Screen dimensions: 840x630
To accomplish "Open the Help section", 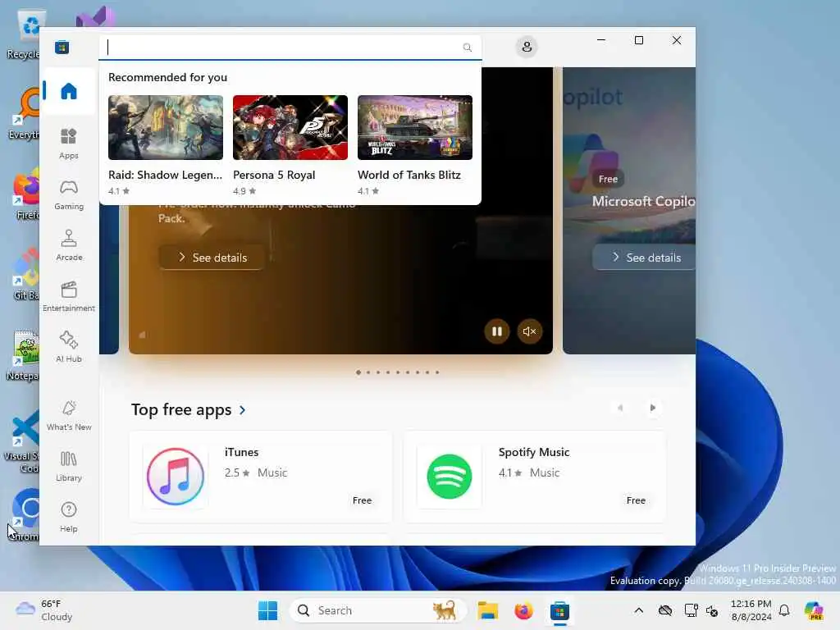I will (69, 517).
